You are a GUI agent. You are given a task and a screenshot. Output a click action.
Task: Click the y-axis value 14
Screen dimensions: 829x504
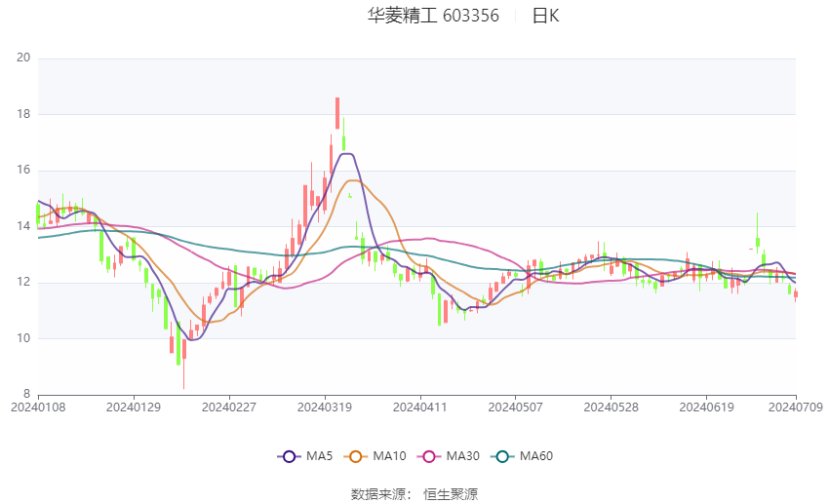pos(23,226)
